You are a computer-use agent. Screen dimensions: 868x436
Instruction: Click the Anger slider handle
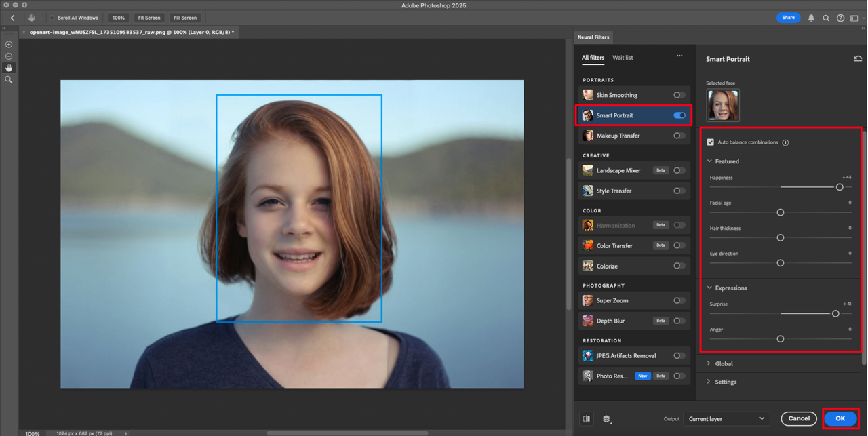[x=781, y=339]
